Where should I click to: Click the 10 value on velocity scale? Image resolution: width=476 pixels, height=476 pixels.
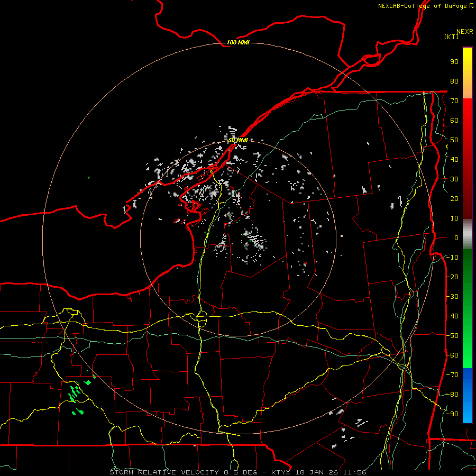point(454,218)
